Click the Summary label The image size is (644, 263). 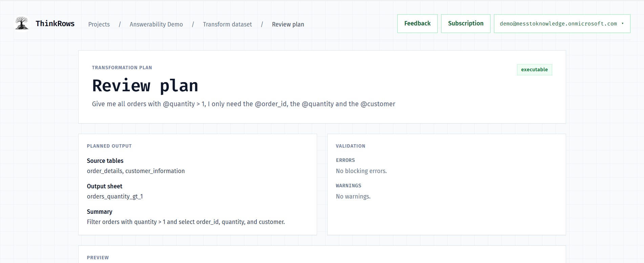click(x=100, y=211)
